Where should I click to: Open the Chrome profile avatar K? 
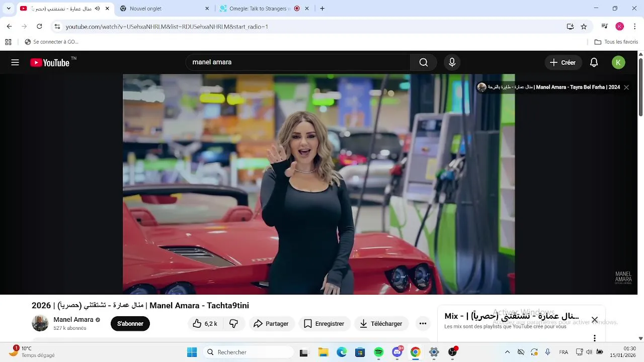620,27
